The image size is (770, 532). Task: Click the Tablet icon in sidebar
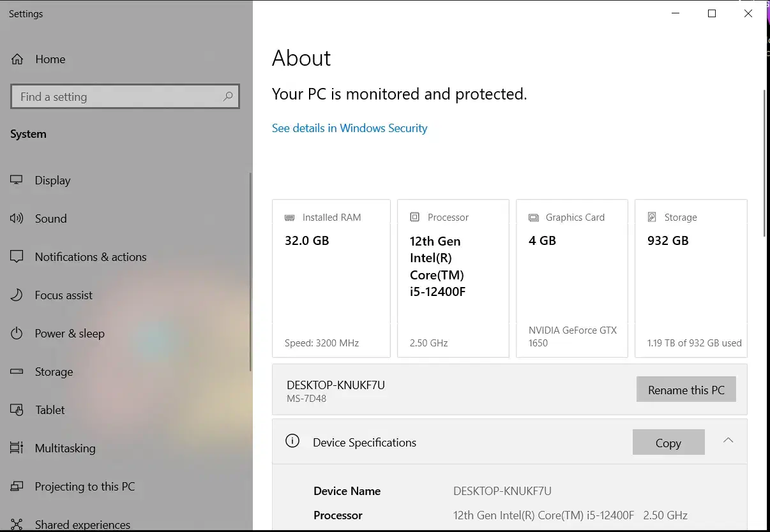17,410
